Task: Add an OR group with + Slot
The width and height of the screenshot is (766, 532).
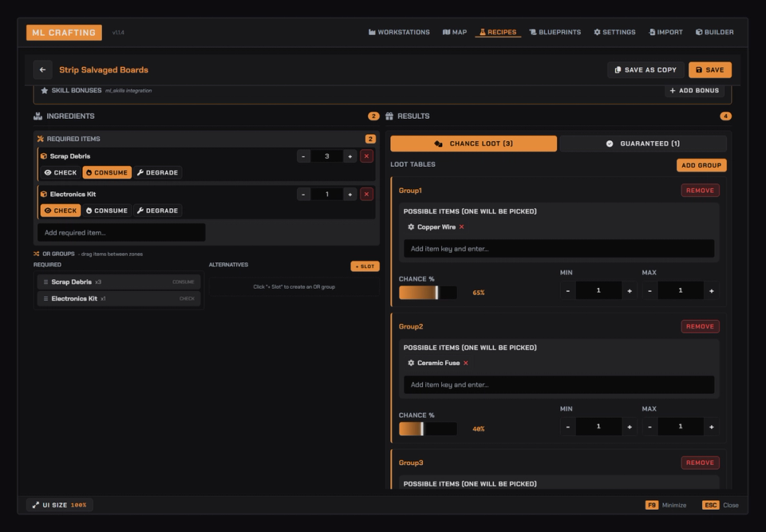Action: (365, 266)
